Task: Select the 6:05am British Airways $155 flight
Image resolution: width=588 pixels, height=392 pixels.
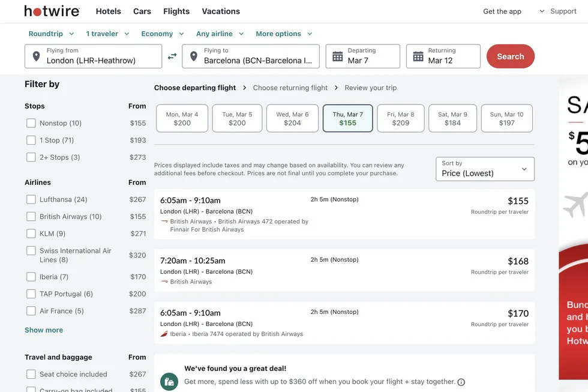Action: pyautogui.click(x=344, y=214)
